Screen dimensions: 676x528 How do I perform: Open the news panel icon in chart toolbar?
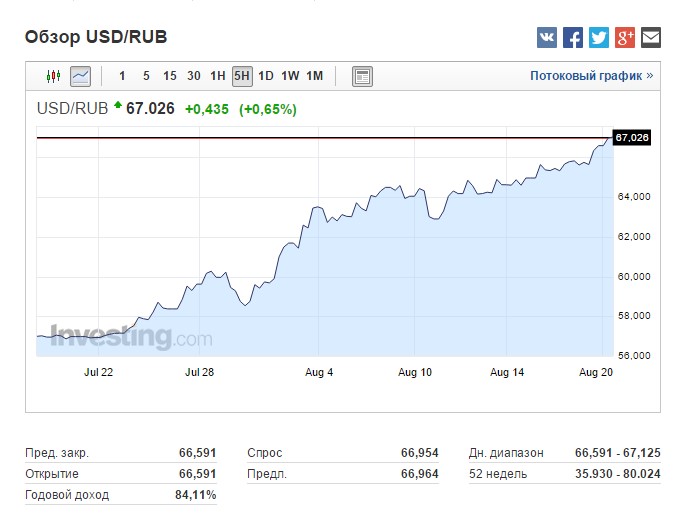pos(362,76)
